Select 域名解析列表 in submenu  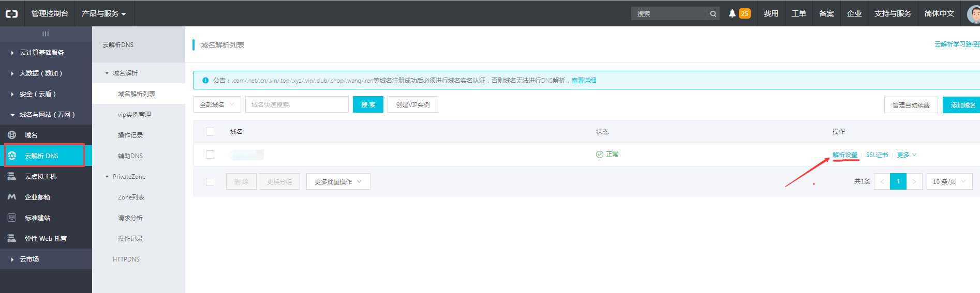pyautogui.click(x=139, y=94)
